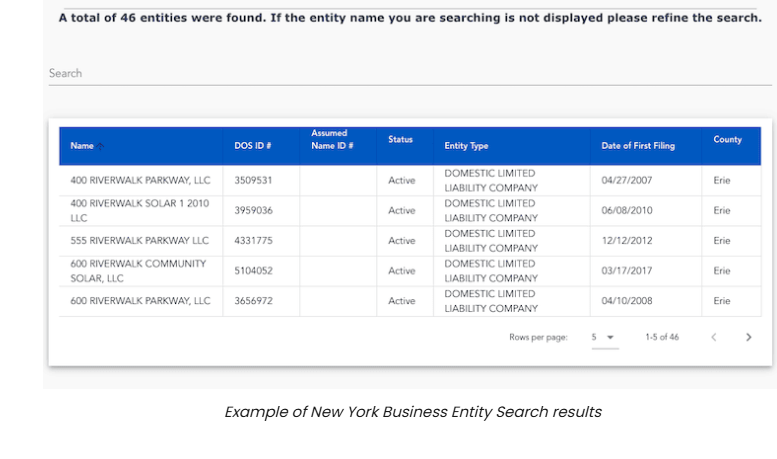The image size is (777, 459).
Task: Sort by Entity Type column
Action: (466, 146)
